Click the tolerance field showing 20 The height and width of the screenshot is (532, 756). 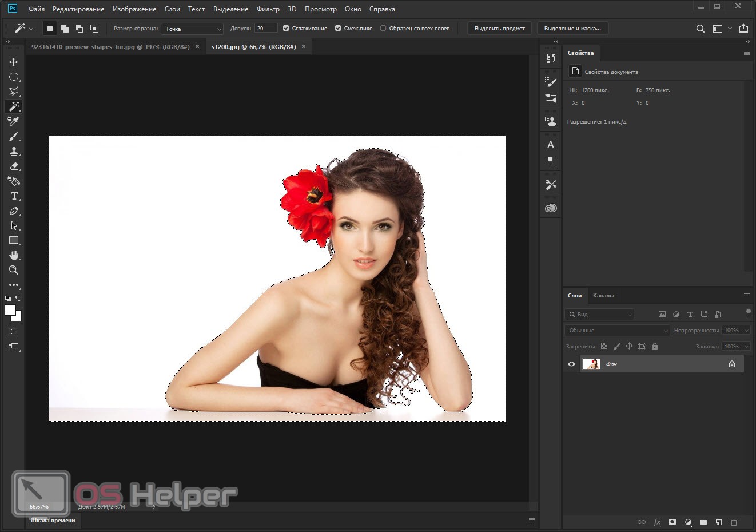click(x=266, y=28)
